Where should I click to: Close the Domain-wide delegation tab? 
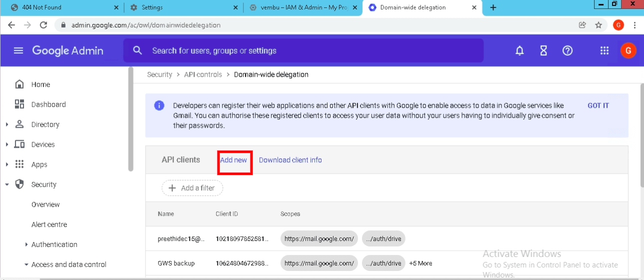click(474, 8)
